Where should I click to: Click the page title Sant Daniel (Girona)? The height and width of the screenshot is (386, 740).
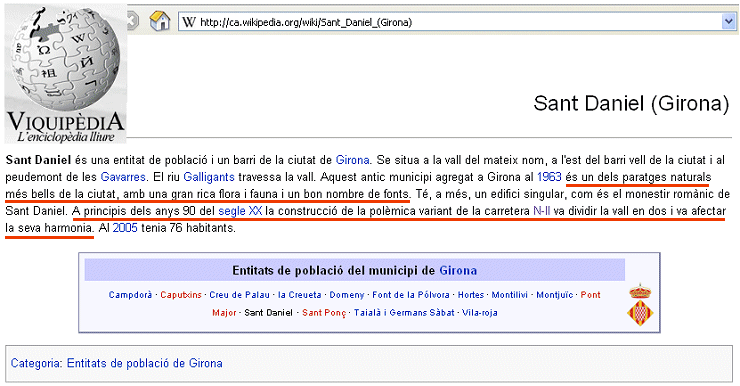click(631, 103)
